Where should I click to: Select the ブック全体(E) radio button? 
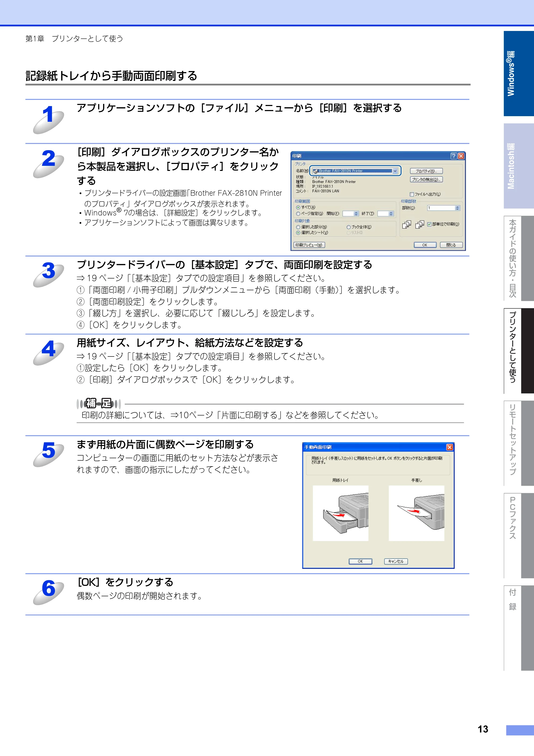click(x=348, y=227)
